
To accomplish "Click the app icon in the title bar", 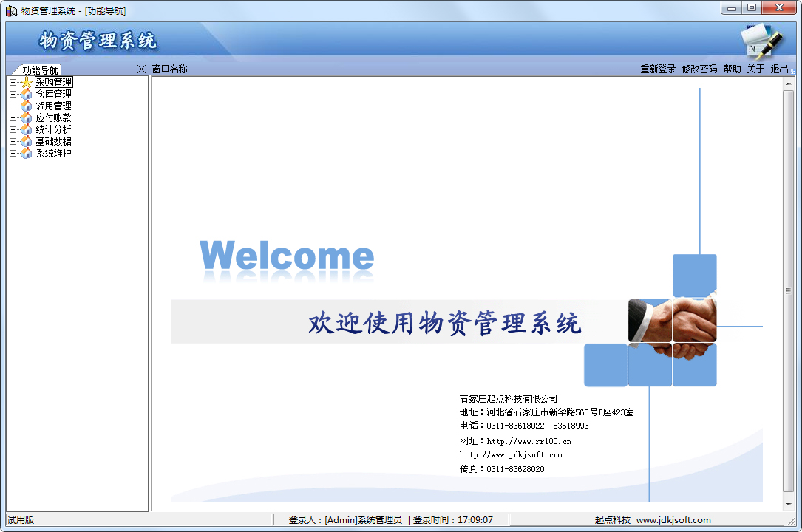I will click(11, 10).
